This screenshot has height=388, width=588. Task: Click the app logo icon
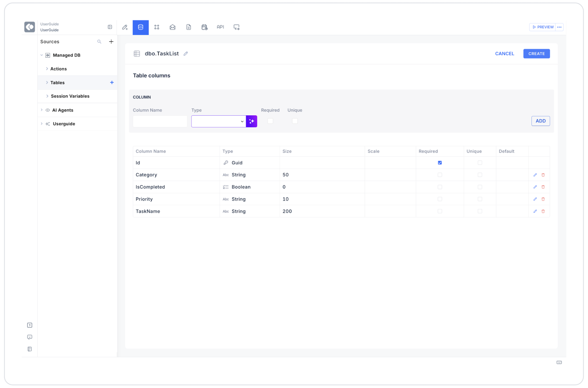click(30, 27)
